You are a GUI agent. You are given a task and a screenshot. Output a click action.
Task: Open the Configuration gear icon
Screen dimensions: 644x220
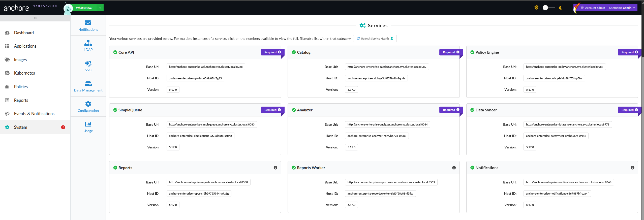pos(88,104)
